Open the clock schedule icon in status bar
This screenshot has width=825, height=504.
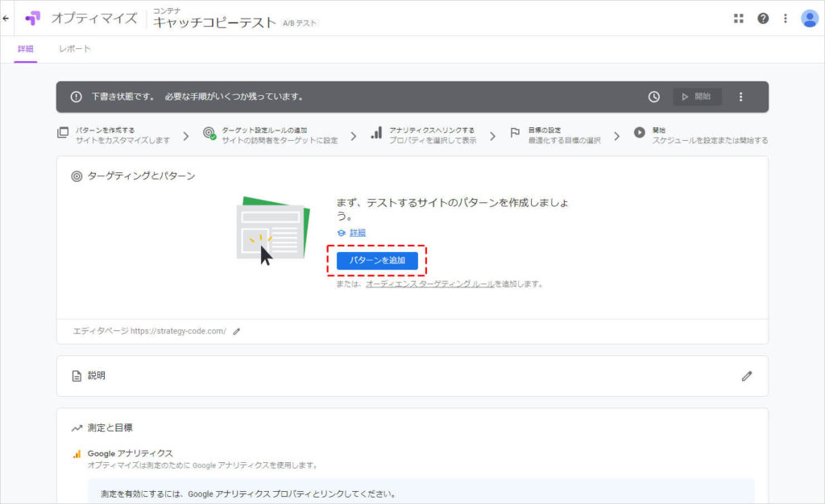(653, 97)
